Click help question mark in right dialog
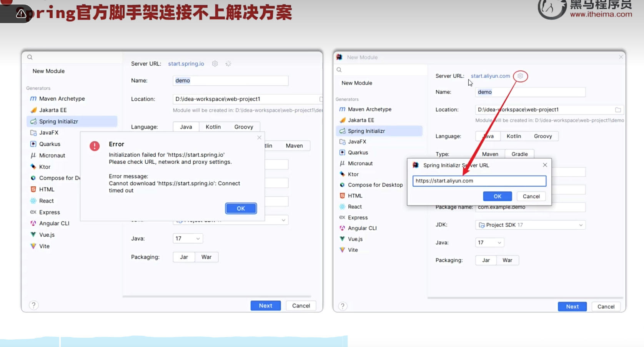Screen dimensions: 644x347 [343, 306]
